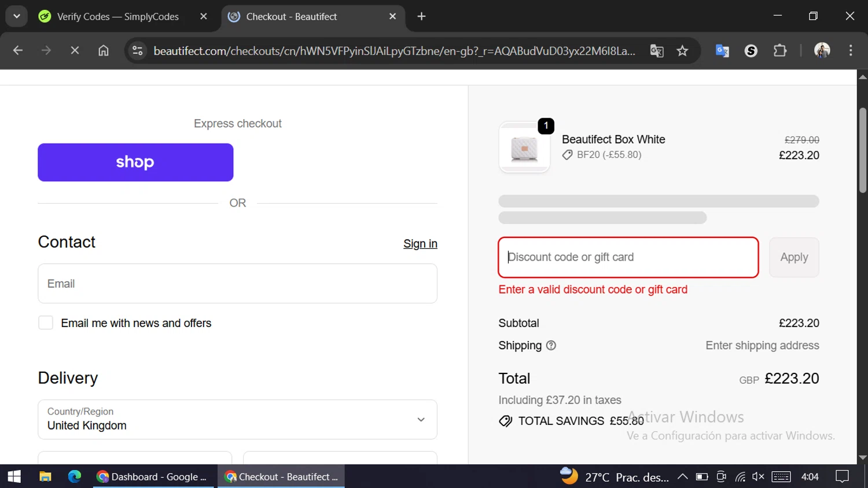Viewport: 868px width, 488px height.
Task: Click 'Including £37.20 in taxes' text
Action: (x=560, y=400)
